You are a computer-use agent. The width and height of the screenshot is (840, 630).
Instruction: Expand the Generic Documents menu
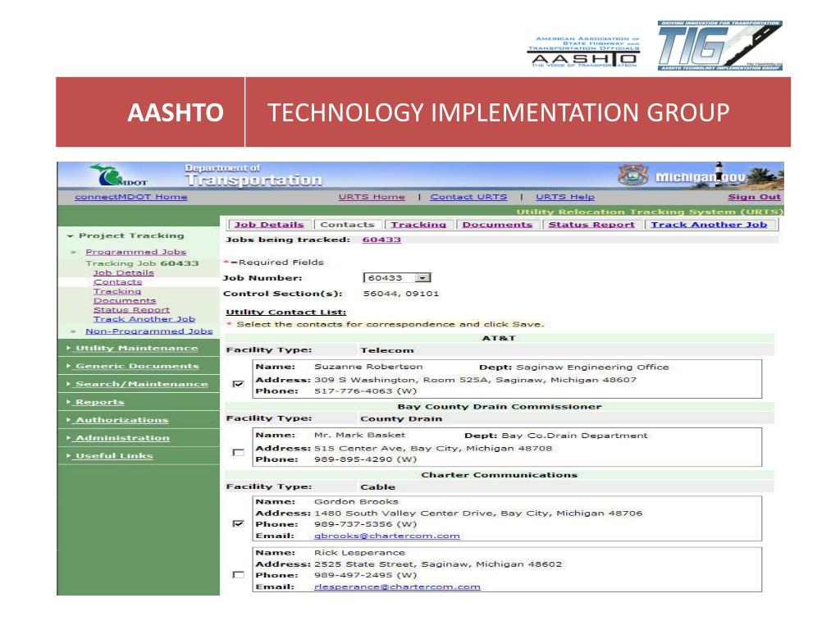click(x=137, y=366)
